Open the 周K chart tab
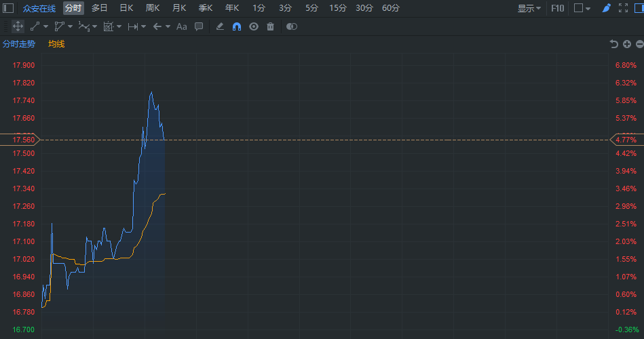This screenshot has height=339, width=644. pyautogui.click(x=153, y=8)
